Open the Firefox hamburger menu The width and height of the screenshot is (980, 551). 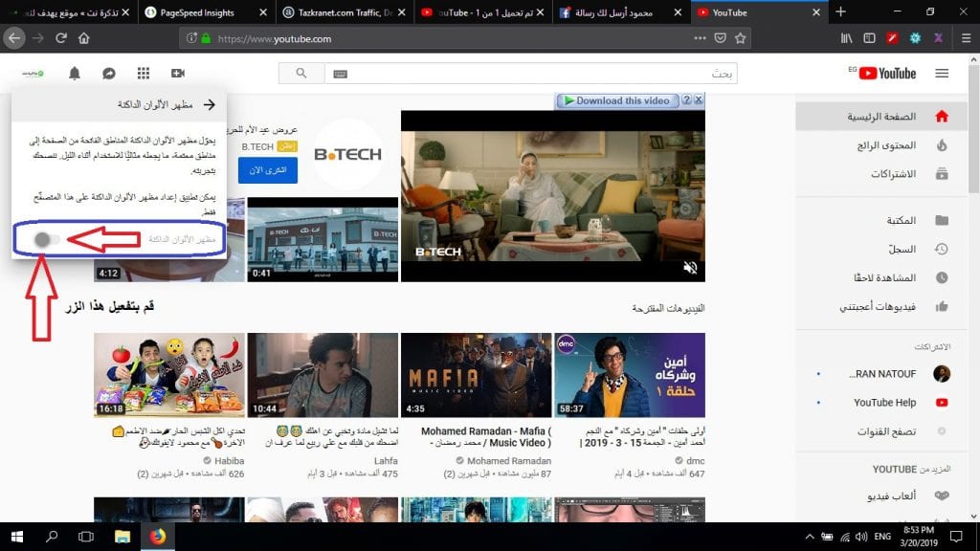pos(967,38)
